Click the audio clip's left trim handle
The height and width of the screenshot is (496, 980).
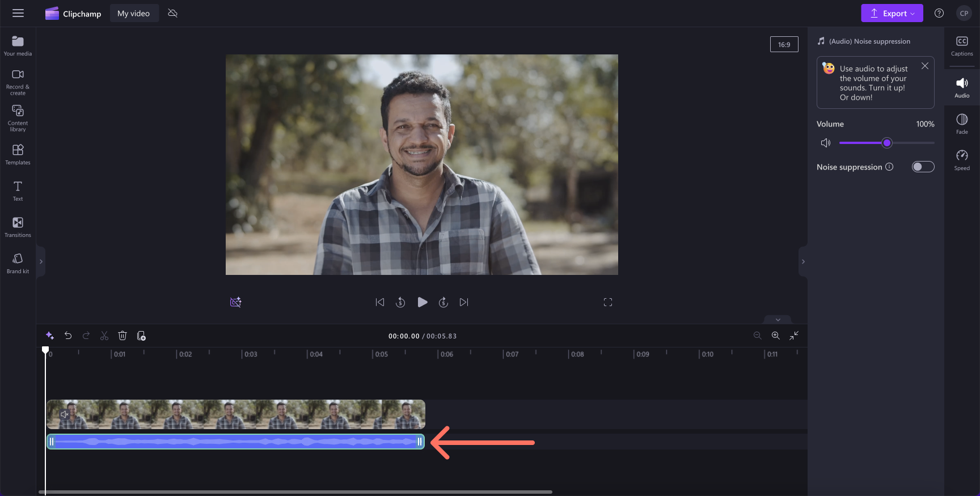click(x=51, y=442)
